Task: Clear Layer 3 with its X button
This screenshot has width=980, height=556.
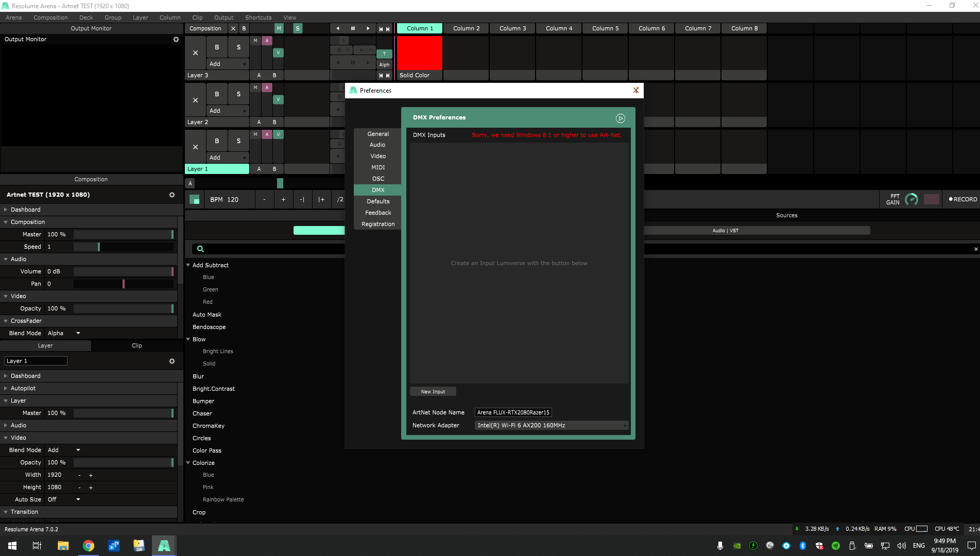Action: coord(195,53)
